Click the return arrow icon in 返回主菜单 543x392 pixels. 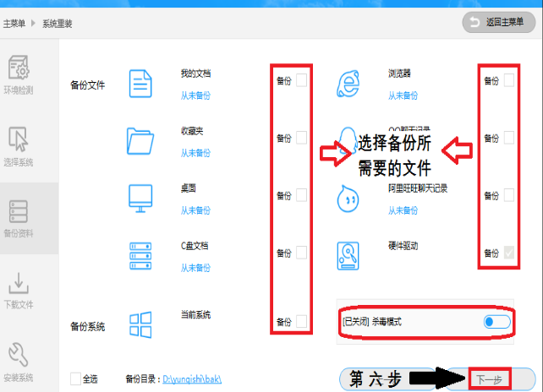[474, 22]
